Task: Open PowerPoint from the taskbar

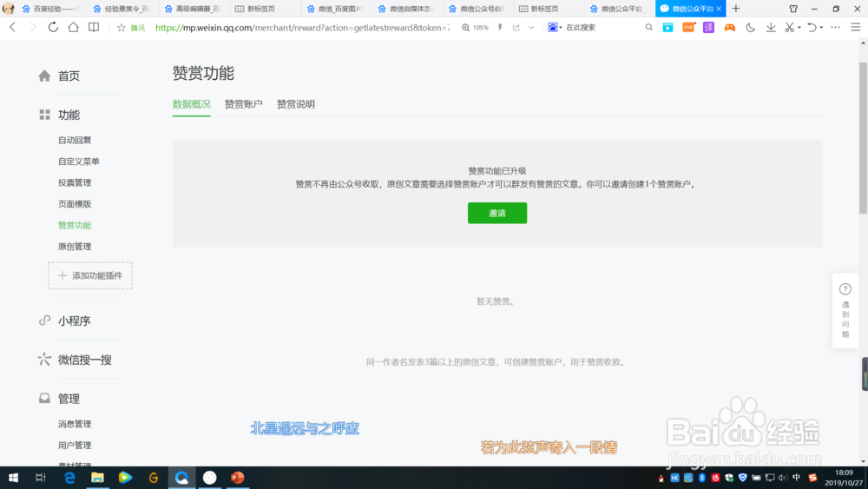Action: pyautogui.click(x=238, y=478)
